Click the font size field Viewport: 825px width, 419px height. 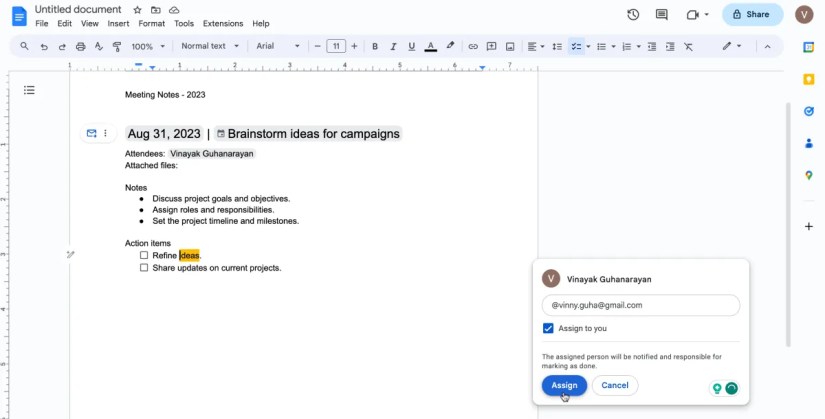click(336, 46)
